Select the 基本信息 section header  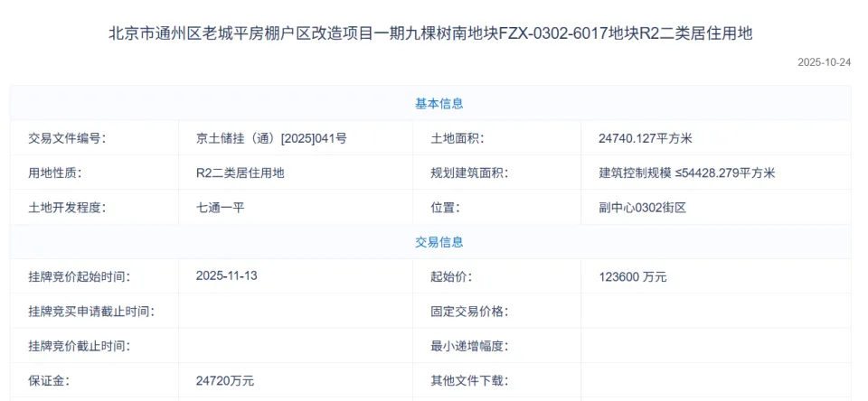coord(439,104)
